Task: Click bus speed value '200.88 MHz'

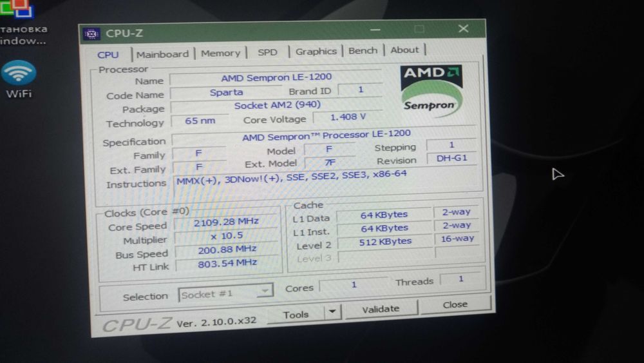Action: coord(227,250)
